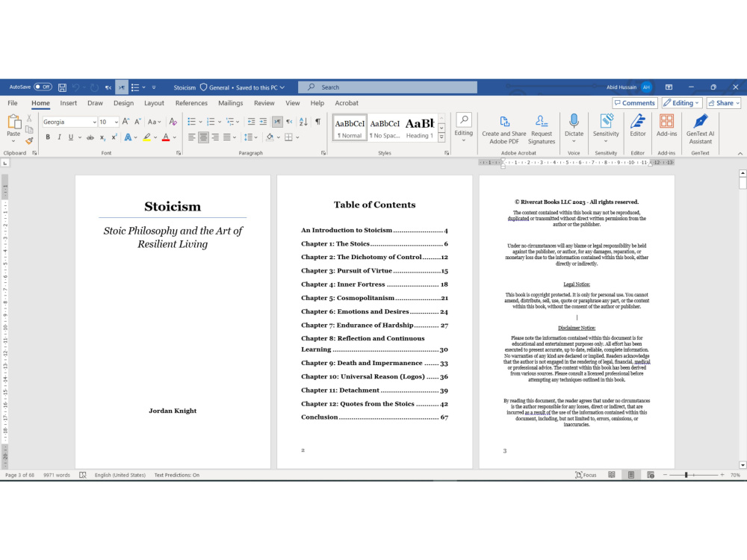Toggle AutoSave switch off/on
Screen dimensions: 747x560
click(43, 87)
